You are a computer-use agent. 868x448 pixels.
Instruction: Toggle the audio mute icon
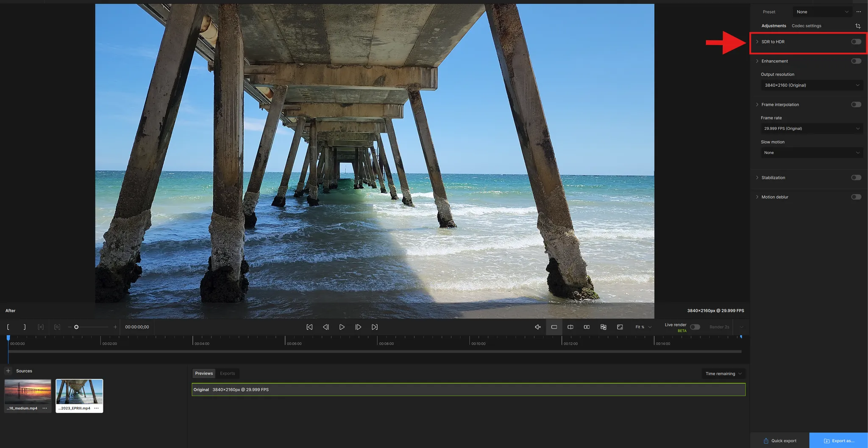tap(538, 327)
